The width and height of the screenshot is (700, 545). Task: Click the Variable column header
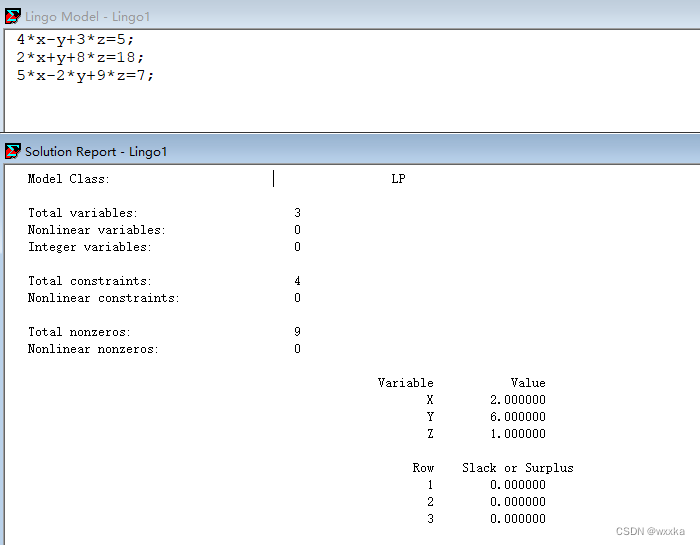[405, 383]
